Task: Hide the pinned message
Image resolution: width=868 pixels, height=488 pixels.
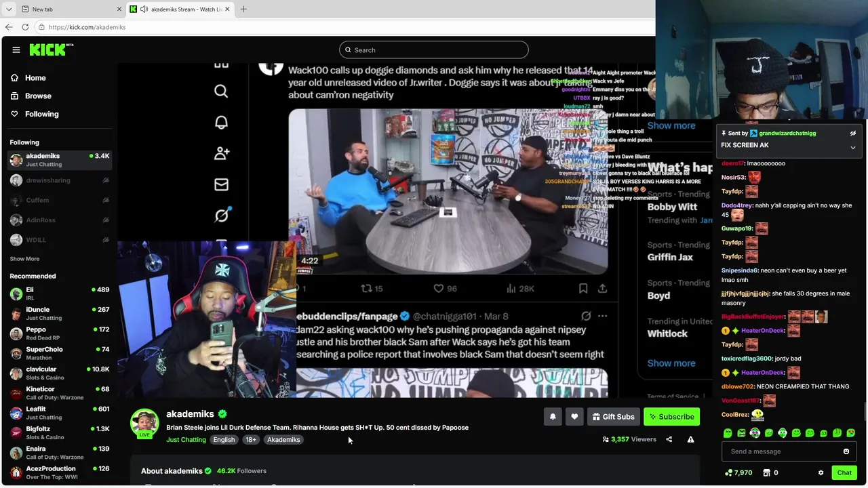Action: pyautogui.click(x=853, y=134)
